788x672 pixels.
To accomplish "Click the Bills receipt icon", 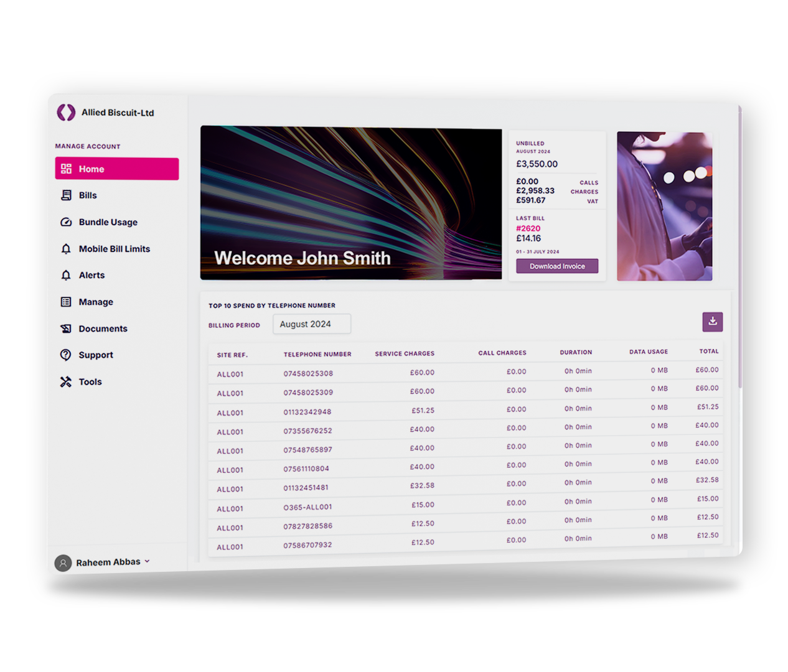I will (x=66, y=195).
